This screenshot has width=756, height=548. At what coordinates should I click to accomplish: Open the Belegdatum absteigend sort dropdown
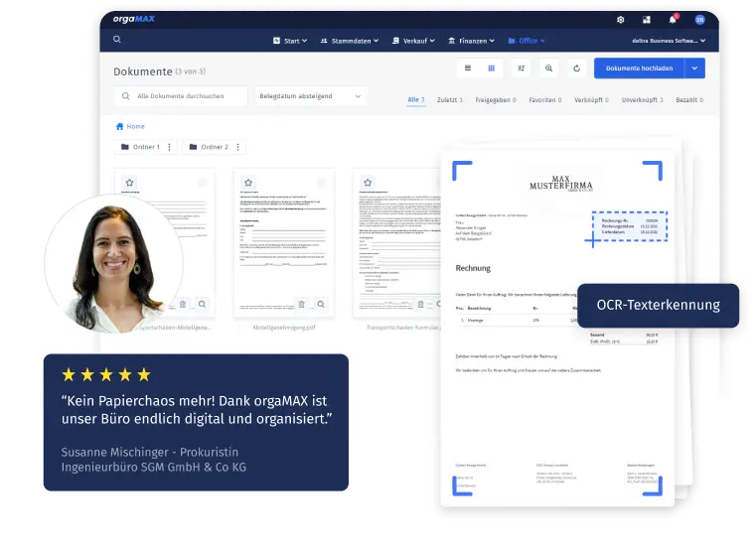pos(310,96)
